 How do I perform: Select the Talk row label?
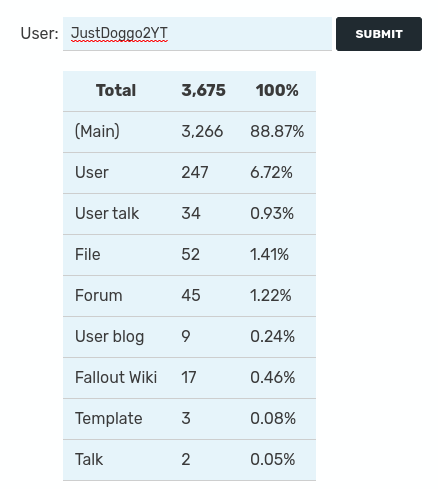[89, 459]
